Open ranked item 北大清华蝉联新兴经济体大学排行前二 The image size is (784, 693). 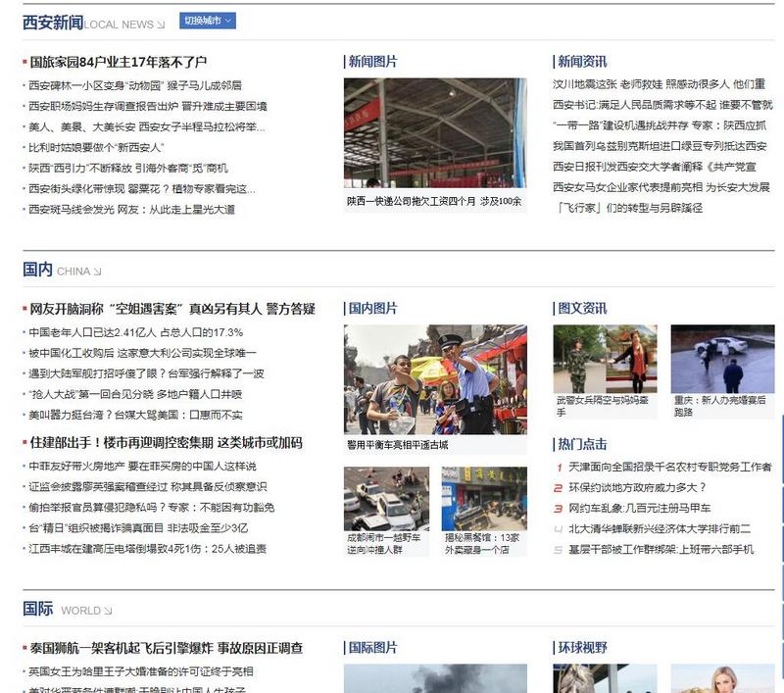point(660,529)
